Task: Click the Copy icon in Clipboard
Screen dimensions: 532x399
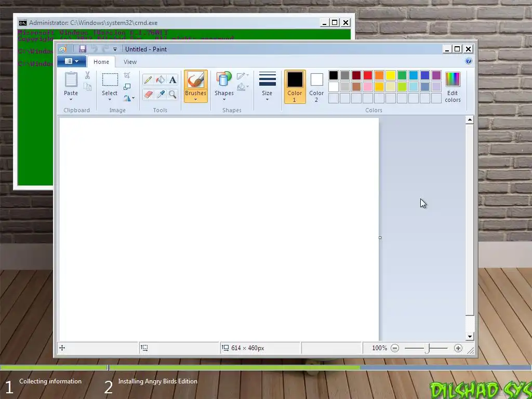Action: coord(87,87)
